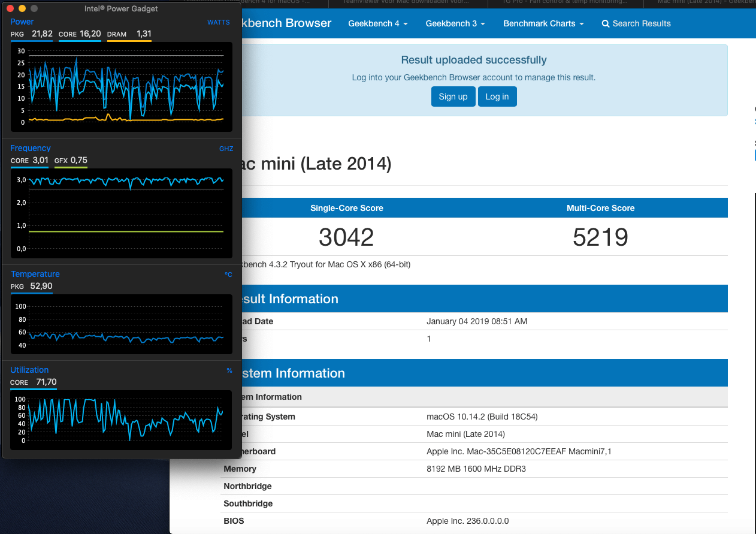Click the % unit label in Utilization panel

229,370
